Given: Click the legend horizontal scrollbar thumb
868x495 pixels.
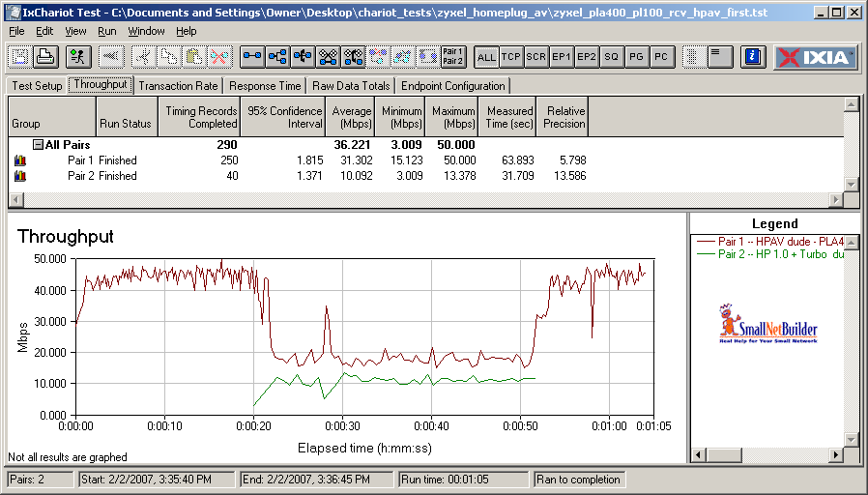Looking at the screenshot, I should (x=724, y=455).
